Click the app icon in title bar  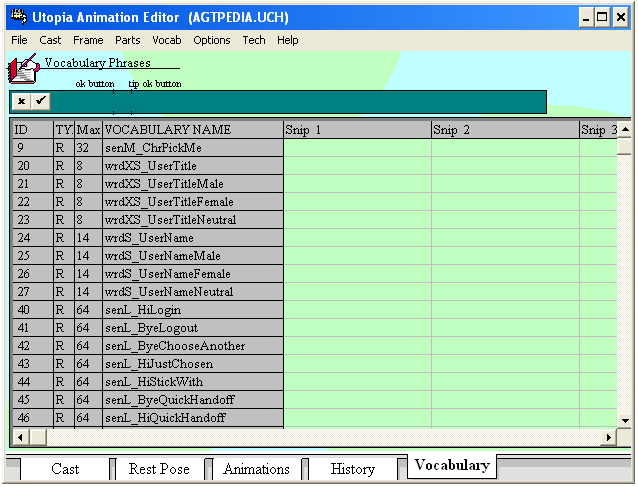click(x=14, y=17)
